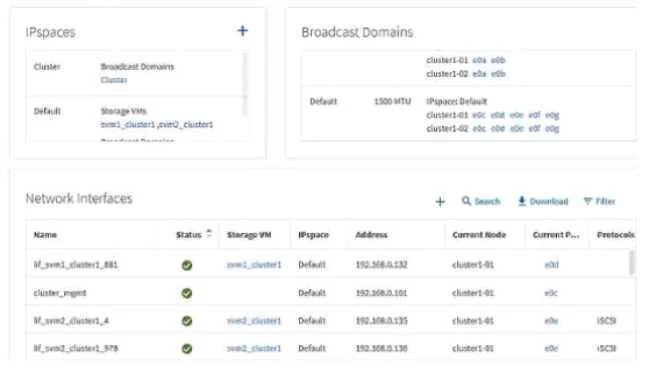Select port e0b of cluster1-01 in Broadcast Domains
The height and width of the screenshot is (372, 651).
tap(498, 60)
